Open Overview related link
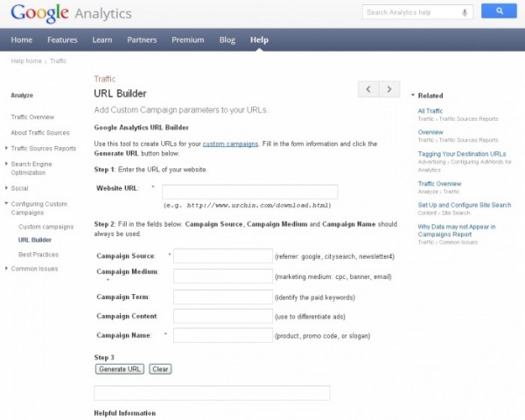 (430, 132)
